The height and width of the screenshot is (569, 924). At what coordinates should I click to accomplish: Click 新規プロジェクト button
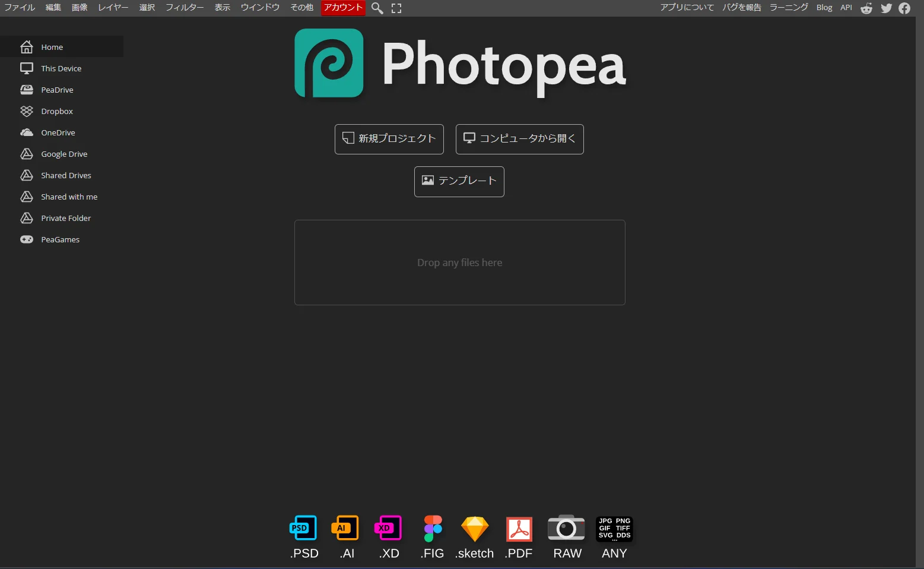click(x=389, y=139)
